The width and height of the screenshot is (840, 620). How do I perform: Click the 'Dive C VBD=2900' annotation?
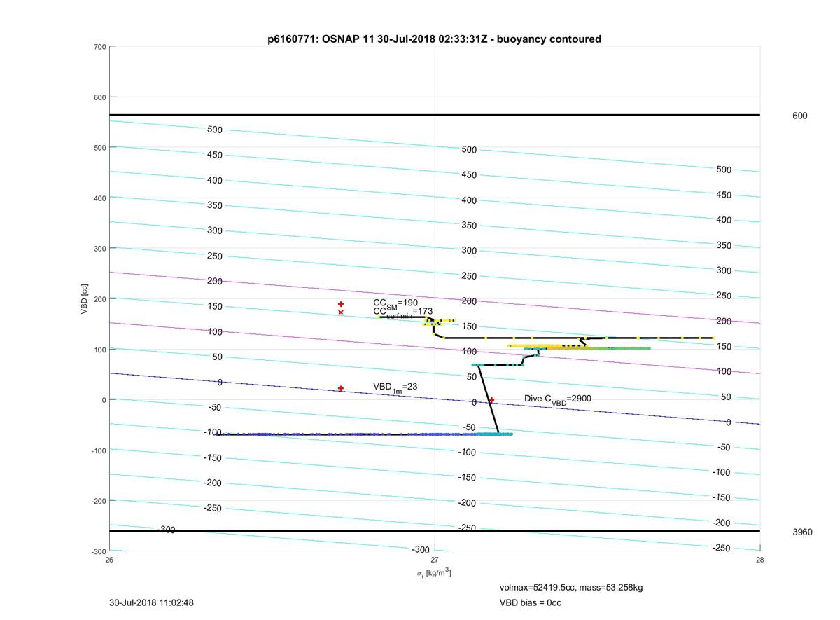(559, 399)
